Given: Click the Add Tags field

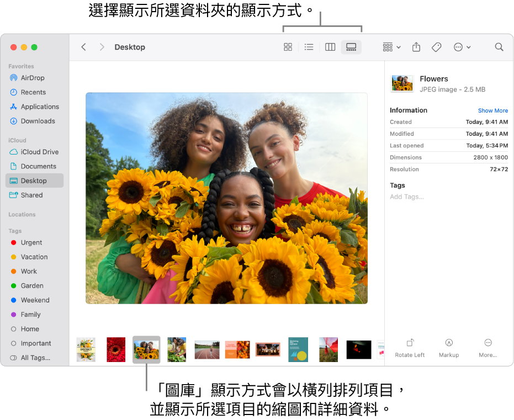Looking at the screenshot, I should point(406,197).
